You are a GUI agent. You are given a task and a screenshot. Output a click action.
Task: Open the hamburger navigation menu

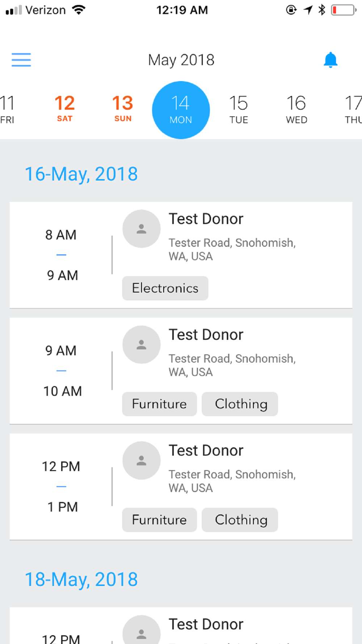[x=21, y=60]
